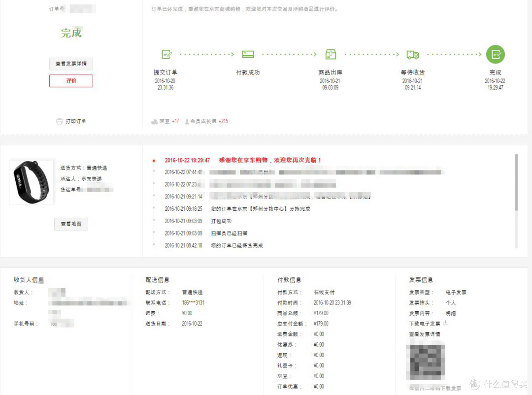Click the download icon next to 下载电子发票

(x=445, y=323)
